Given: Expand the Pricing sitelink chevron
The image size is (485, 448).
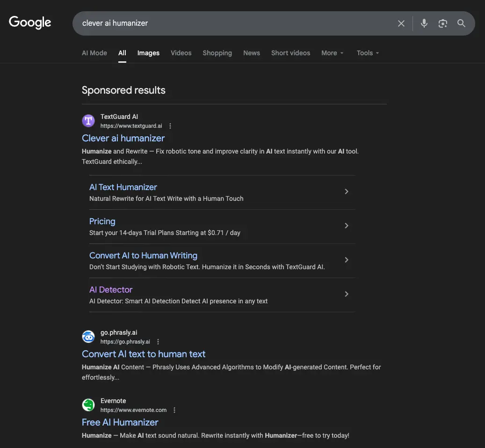Looking at the screenshot, I should 347,226.
